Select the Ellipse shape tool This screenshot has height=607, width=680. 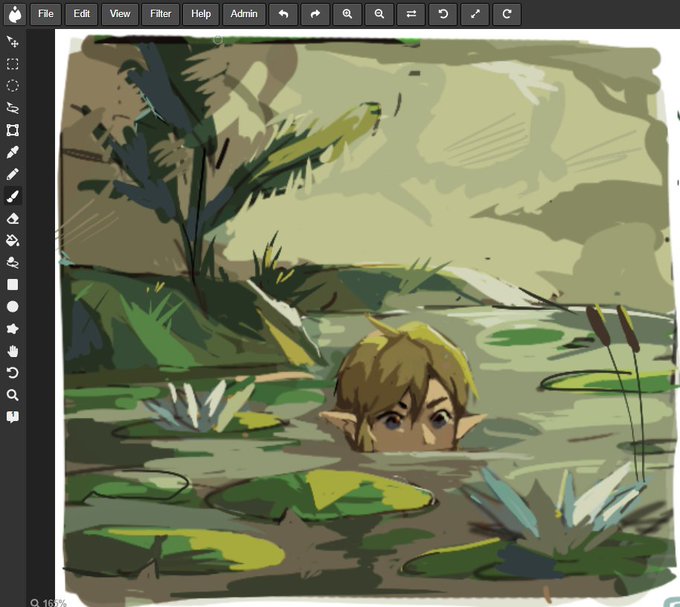click(x=13, y=307)
